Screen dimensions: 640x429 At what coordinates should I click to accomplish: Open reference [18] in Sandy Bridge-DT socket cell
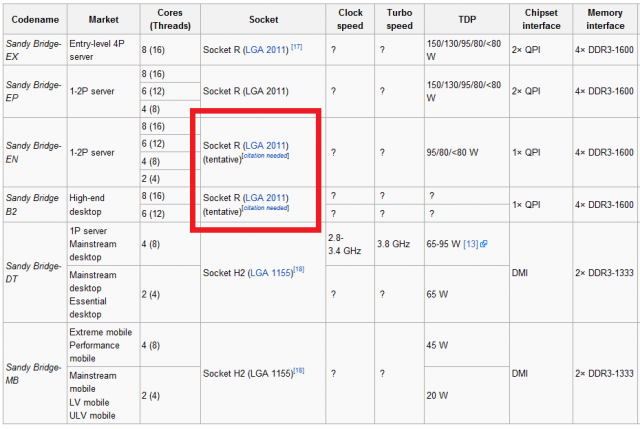tap(299, 269)
